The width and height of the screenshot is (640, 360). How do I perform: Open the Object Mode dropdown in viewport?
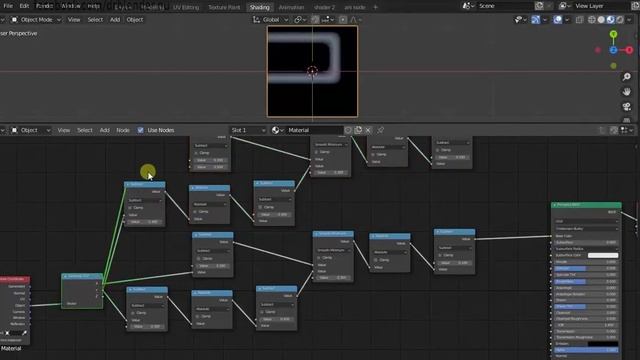click(x=36, y=20)
